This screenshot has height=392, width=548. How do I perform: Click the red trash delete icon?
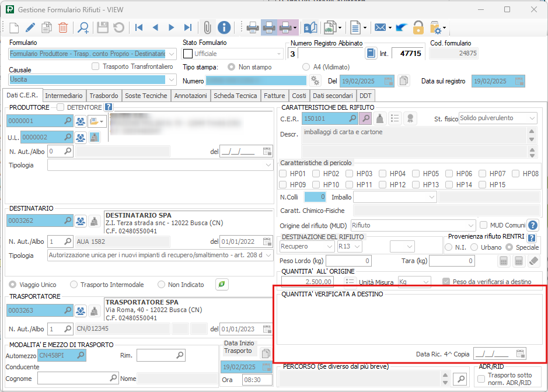[x=63, y=27]
